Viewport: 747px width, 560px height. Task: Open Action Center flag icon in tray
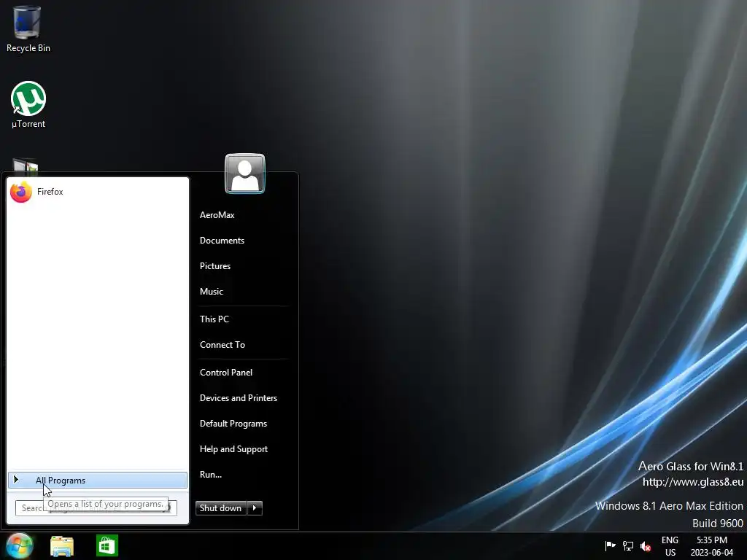tap(610, 545)
